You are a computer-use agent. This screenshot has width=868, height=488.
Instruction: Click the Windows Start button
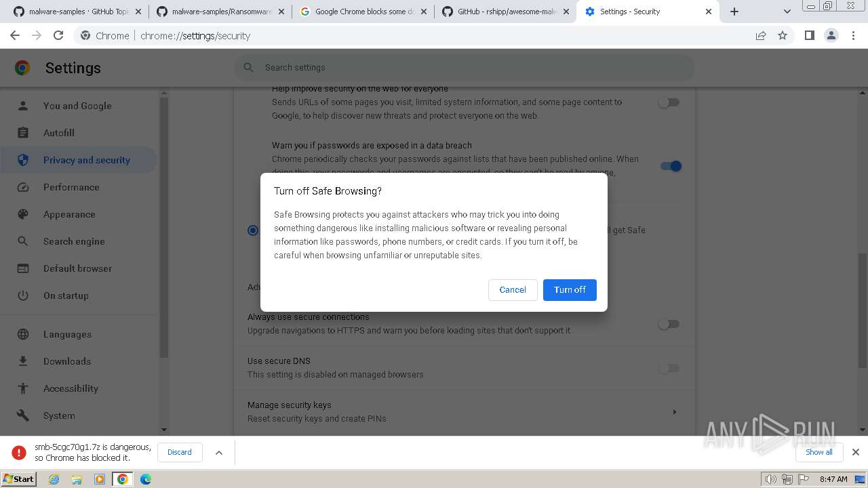(x=19, y=479)
